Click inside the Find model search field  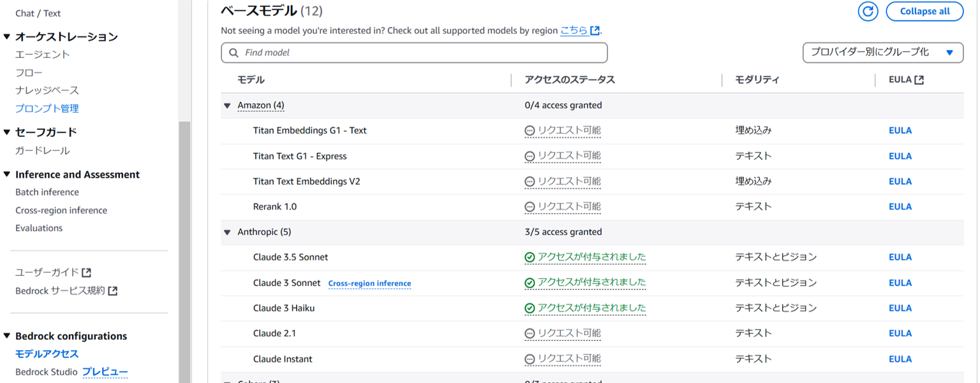pos(415,52)
